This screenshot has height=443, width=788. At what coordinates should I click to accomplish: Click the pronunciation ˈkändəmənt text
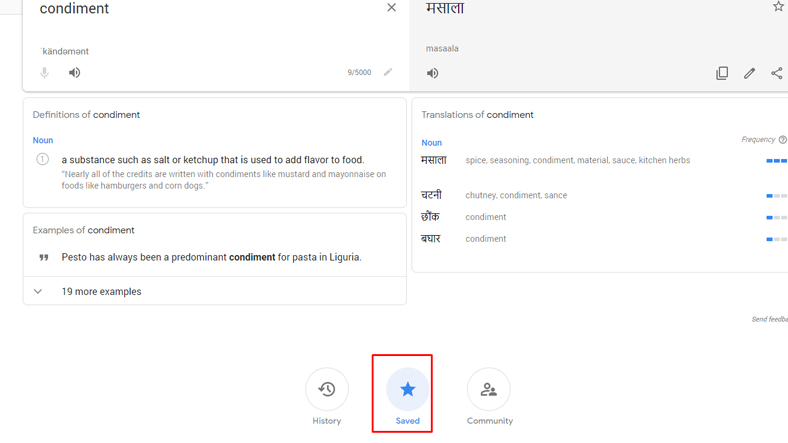point(64,51)
